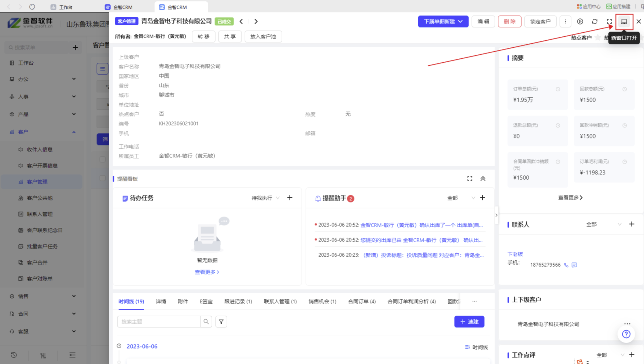Open the 下属单据新建 dropdown
The image size is (644, 364).
pyautogui.click(x=443, y=21)
